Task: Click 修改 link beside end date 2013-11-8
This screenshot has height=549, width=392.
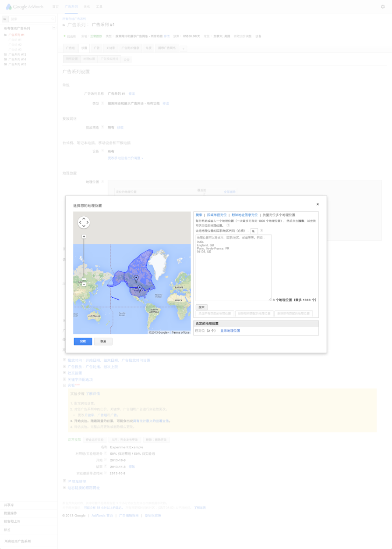Action: [132, 467]
